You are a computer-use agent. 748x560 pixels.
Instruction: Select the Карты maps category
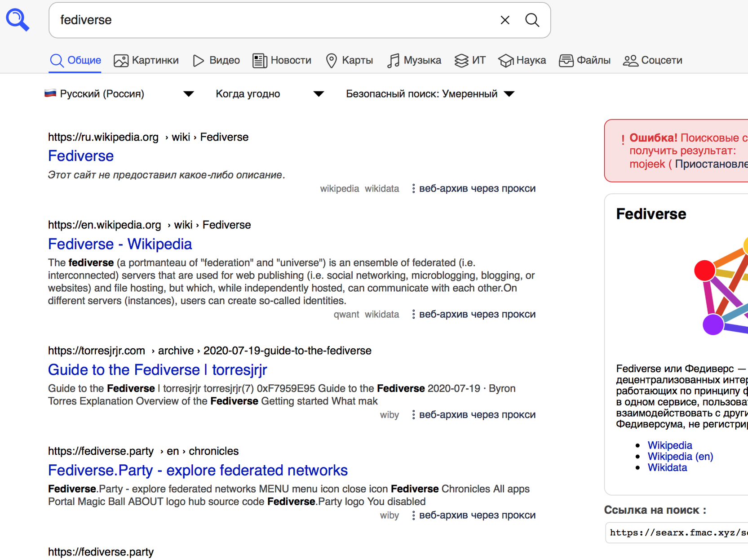349,60
